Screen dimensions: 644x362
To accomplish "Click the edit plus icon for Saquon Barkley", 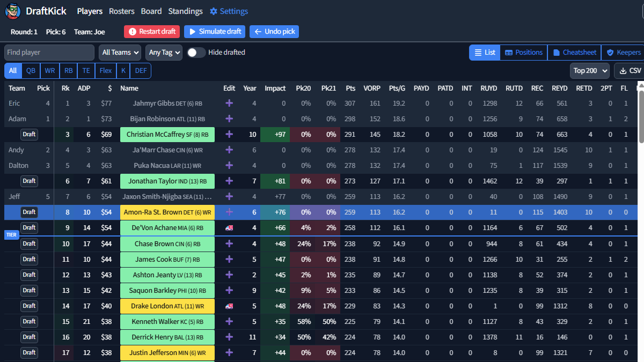I will (x=229, y=291).
